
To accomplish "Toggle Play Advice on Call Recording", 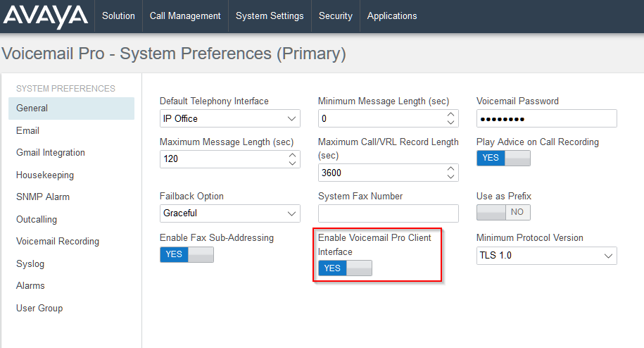I will coord(503,158).
